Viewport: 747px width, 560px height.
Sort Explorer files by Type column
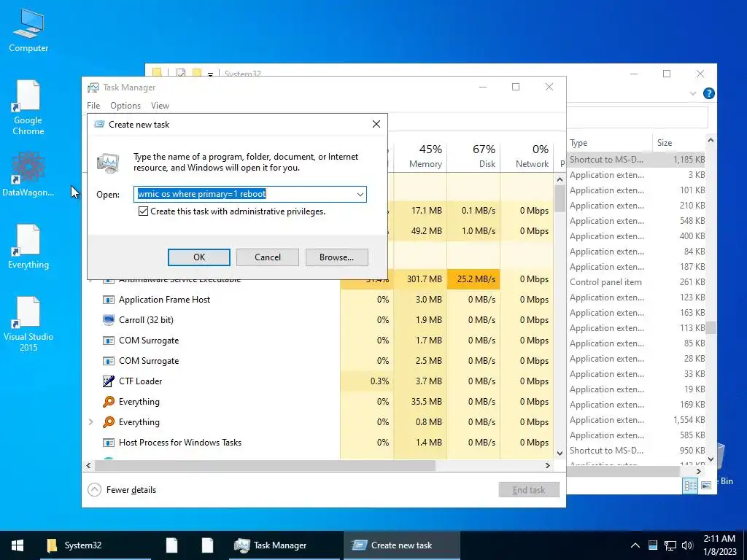tap(609, 143)
